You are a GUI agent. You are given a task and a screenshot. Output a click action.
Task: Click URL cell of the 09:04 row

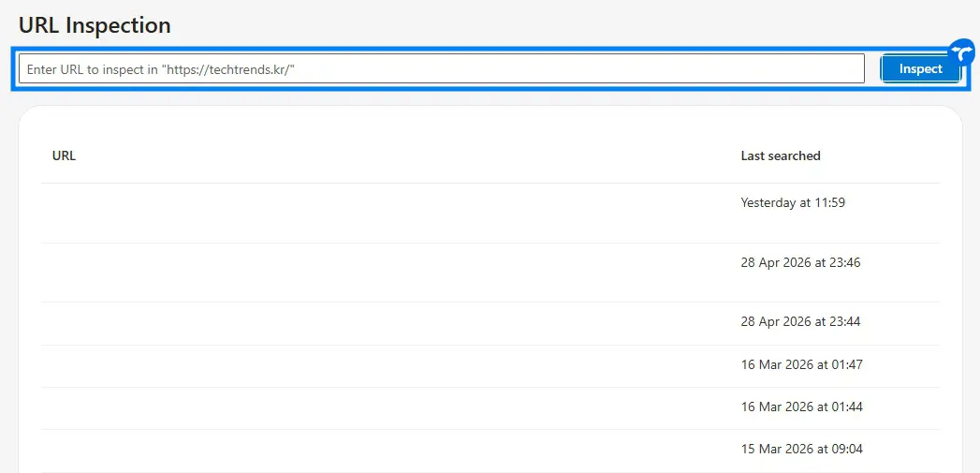[x=374, y=450]
